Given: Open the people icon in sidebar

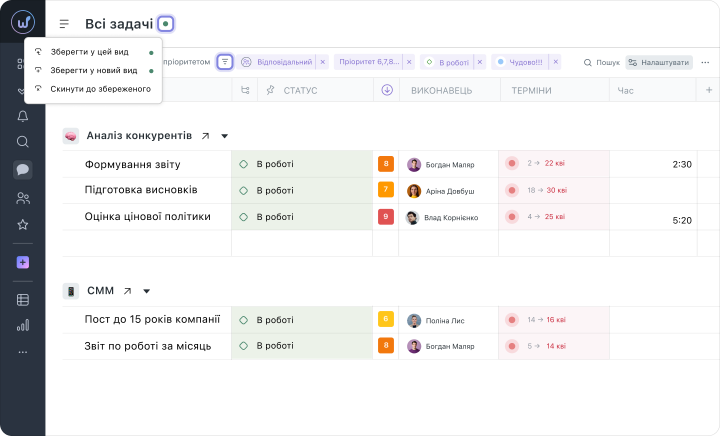Looking at the screenshot, I should (x=22, y=198).
